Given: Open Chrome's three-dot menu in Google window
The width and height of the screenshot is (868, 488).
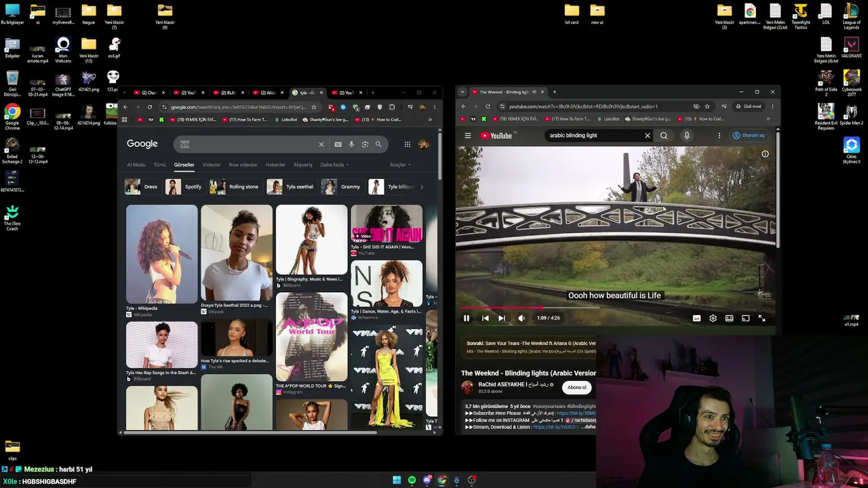Looking at the screenshot, I should 435,107.
